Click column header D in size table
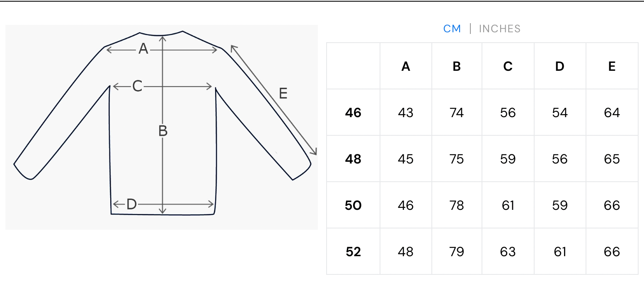The width and height of the screenshot is (644, 298). coord(560,66)
